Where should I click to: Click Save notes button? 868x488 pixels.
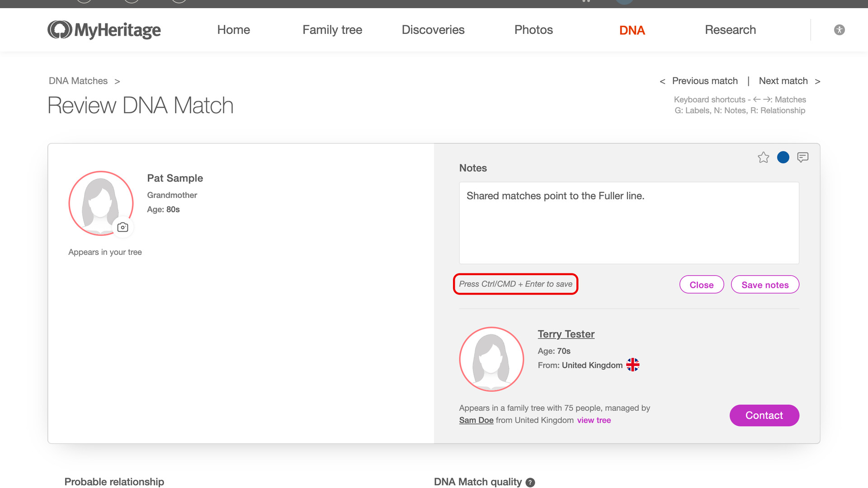(765, 285)
